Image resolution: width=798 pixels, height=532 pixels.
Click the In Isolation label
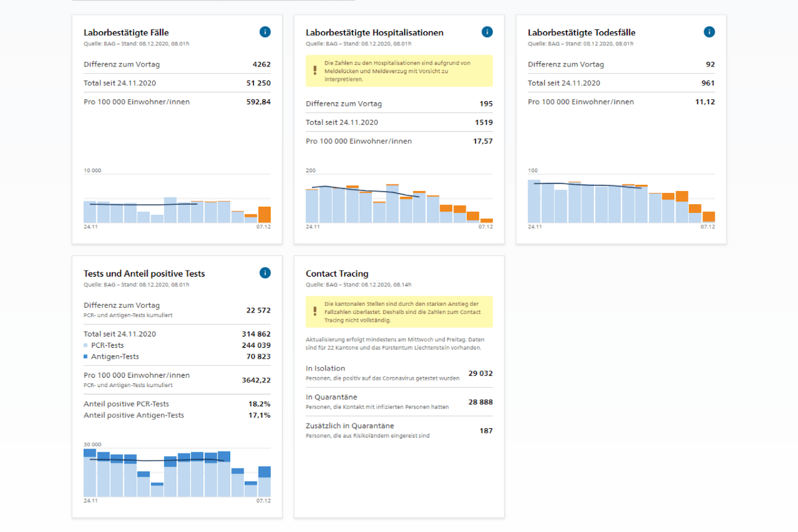(x=325, y=368)
